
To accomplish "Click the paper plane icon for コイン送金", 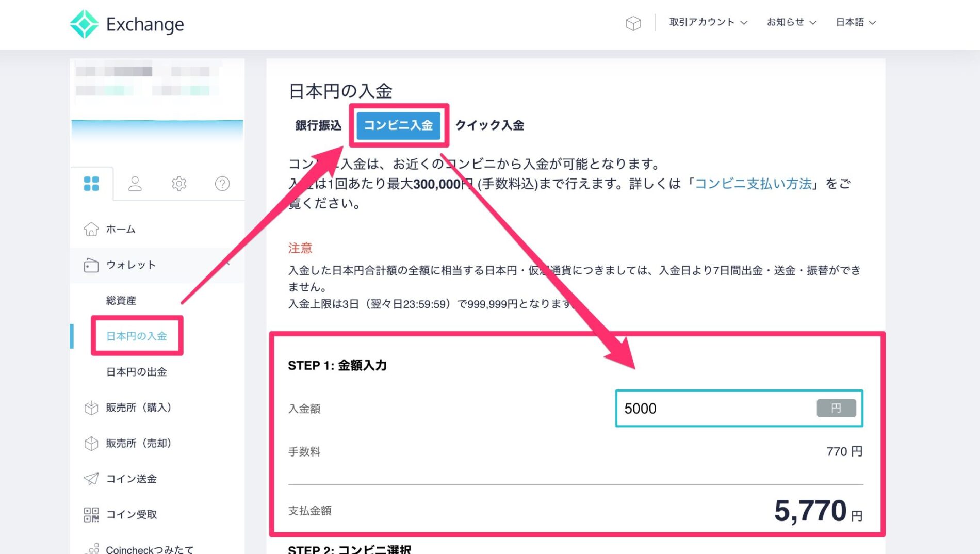I will [x=91, y=479].
